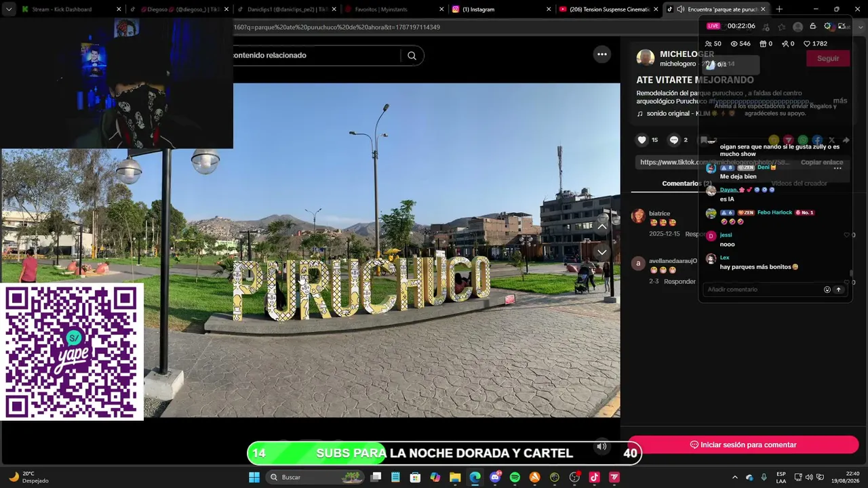Open the Copilot app from taskbar
This screenshot has width=868, height=488.
pos(435,477)
